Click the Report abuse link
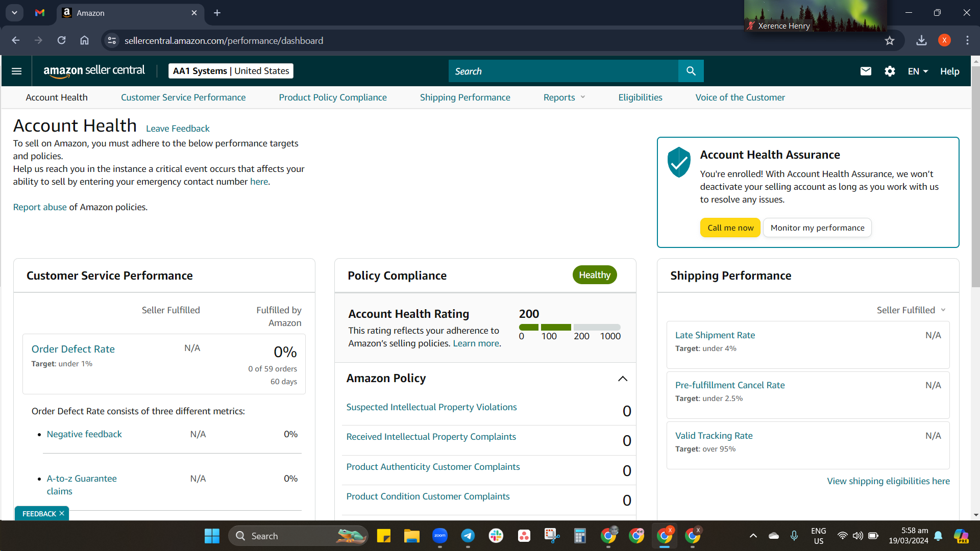Viewport: 980px width, 551px height. (40, 207)
